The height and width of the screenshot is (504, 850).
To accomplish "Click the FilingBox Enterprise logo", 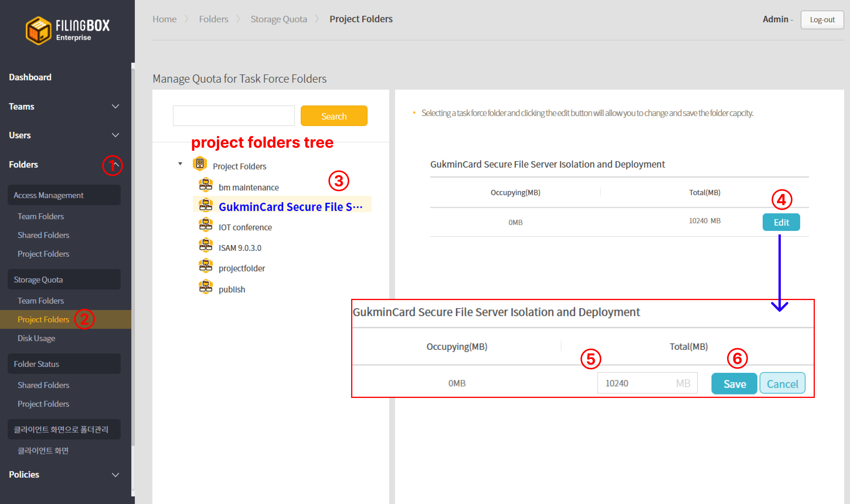I will coord(67,30).
